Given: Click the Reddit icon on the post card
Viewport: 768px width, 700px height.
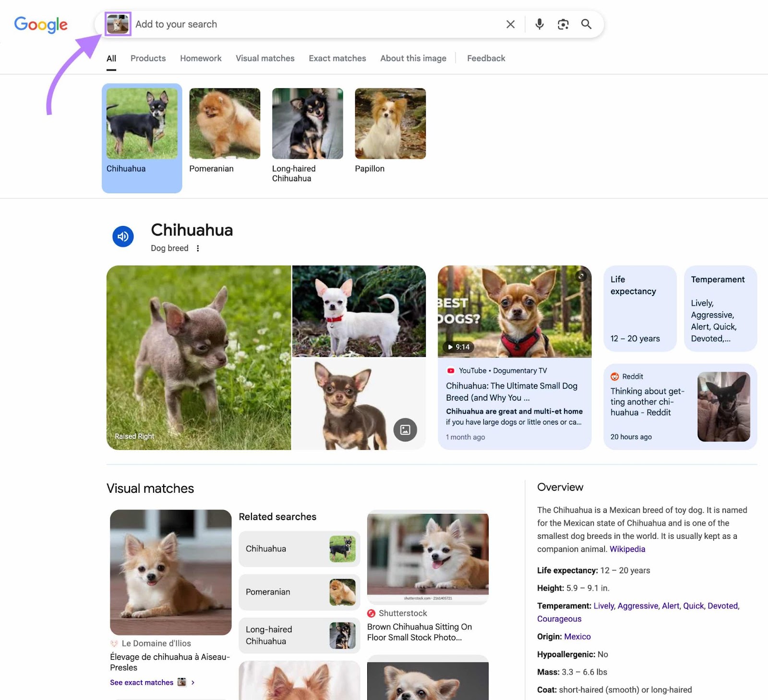Looking at the screenshot, I should point(615,377).
